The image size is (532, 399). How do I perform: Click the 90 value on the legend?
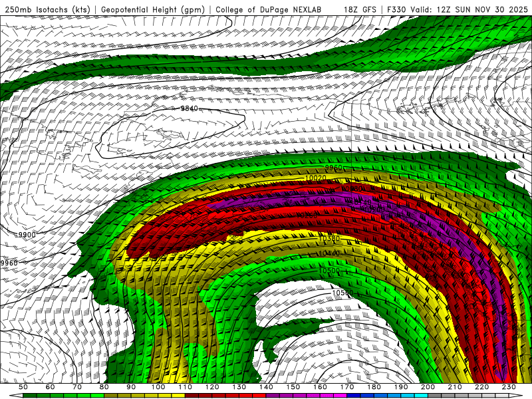click(131, 387)
